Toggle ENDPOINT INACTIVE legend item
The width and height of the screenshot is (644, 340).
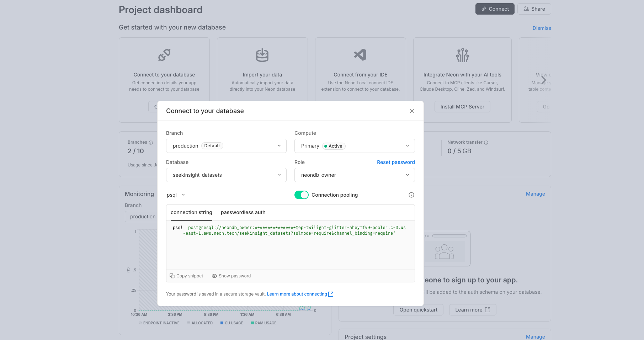[159, 323]
